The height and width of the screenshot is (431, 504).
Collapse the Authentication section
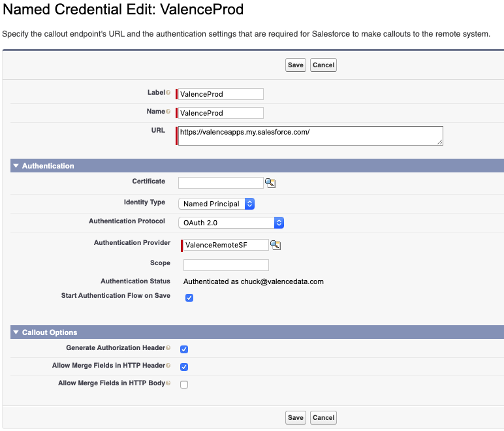tap(16, 166)
